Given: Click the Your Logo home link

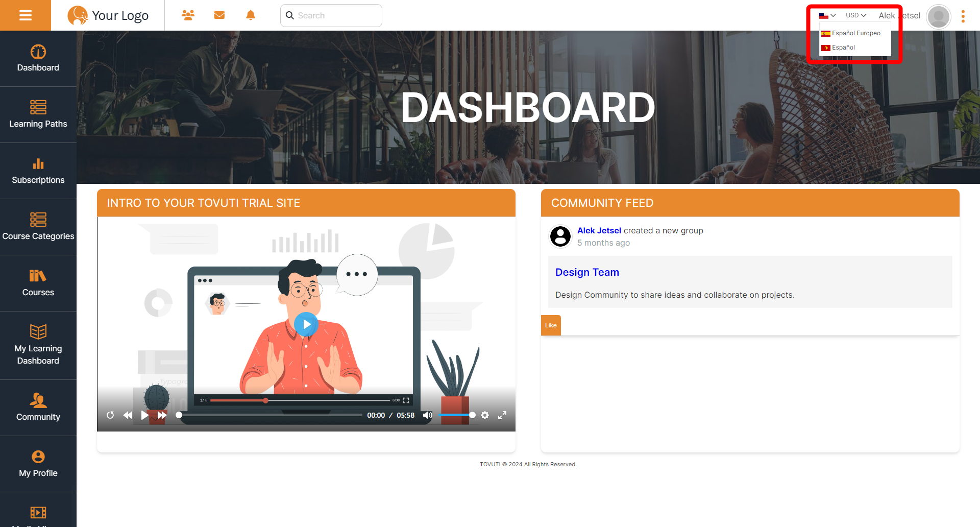Looking at the screenshot, I should point(108,15).
